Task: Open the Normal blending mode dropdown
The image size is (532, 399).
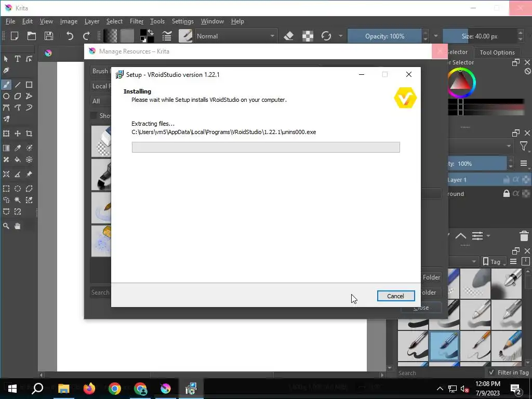Action: coord(235,36)
